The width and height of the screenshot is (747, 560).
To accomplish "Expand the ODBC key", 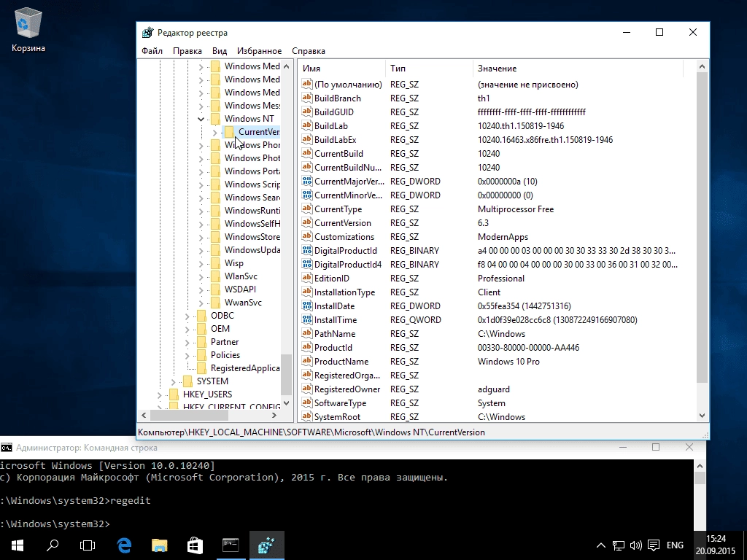I will point(187,316).
